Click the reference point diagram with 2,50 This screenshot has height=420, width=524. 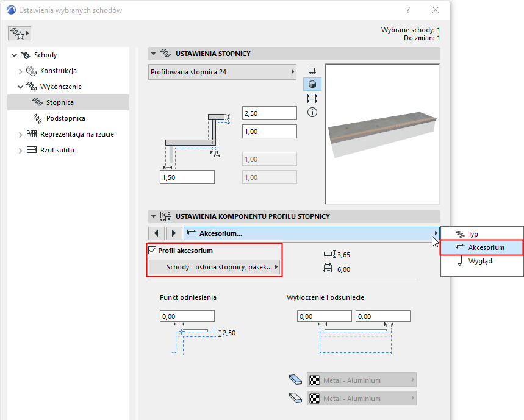pyautogui.click(x=203, y=338)
